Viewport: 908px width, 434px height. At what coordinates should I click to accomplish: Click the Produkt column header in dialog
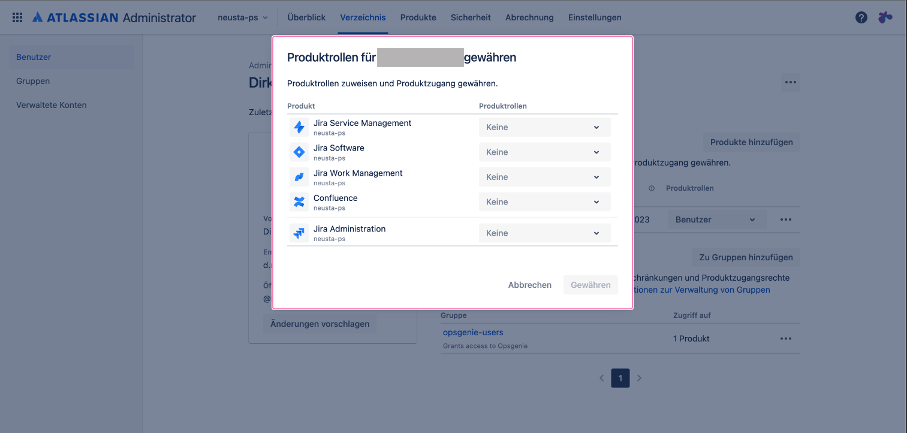pyautogui.click(x=301, y=106)
